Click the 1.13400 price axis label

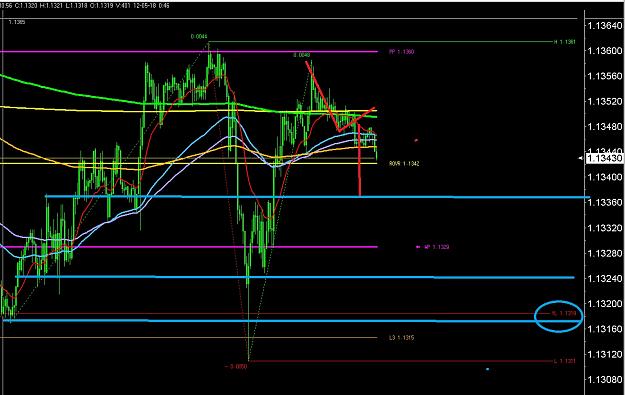(604, 177)
